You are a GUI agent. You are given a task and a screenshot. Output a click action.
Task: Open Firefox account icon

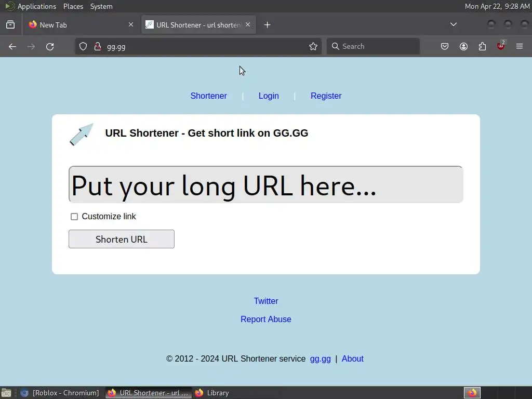463,46
